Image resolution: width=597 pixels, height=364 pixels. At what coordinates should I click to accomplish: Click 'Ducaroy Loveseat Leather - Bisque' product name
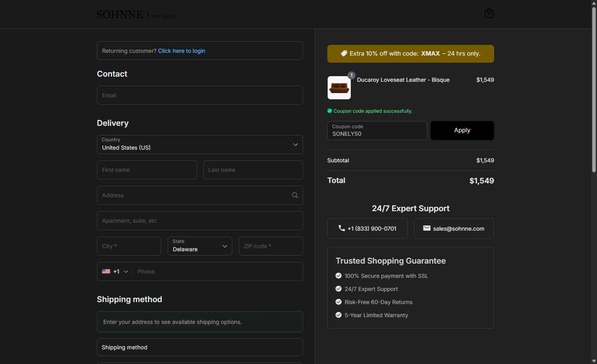click(x=403, y=80)
